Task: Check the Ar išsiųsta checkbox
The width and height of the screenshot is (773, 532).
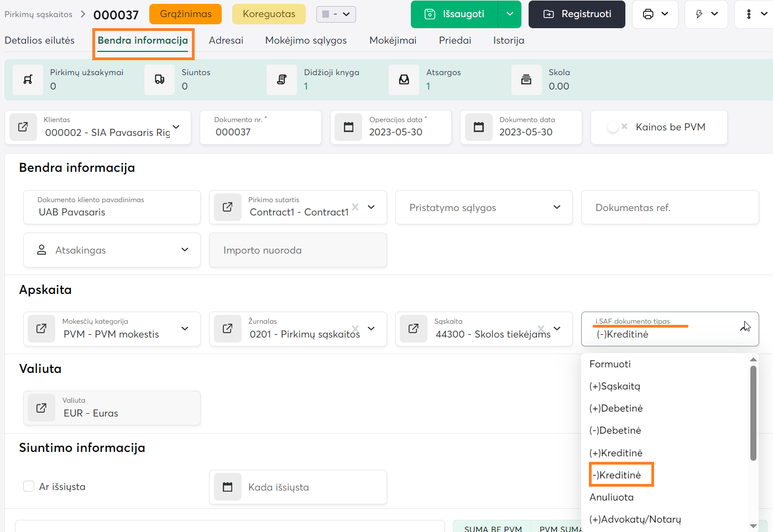Action: click(x=29, y=486)
